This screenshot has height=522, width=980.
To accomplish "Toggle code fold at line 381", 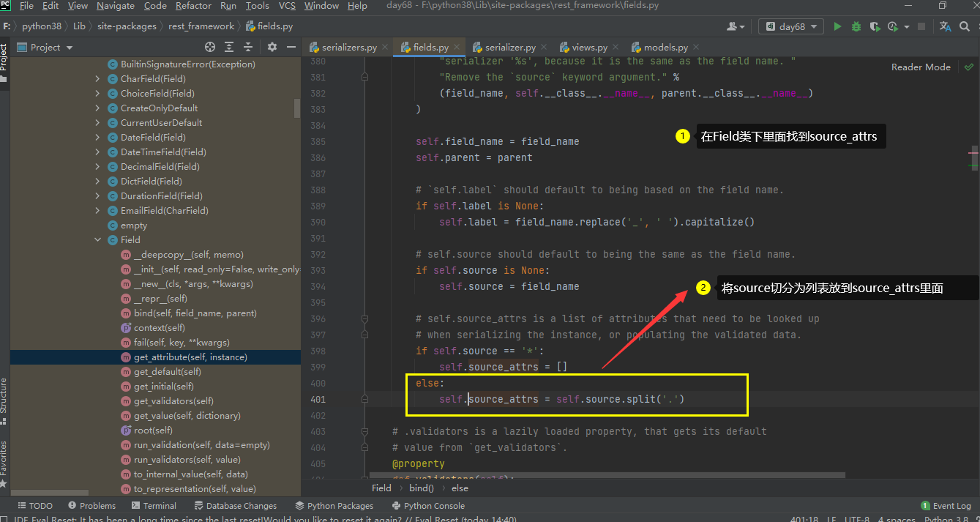I will [365, 77].
